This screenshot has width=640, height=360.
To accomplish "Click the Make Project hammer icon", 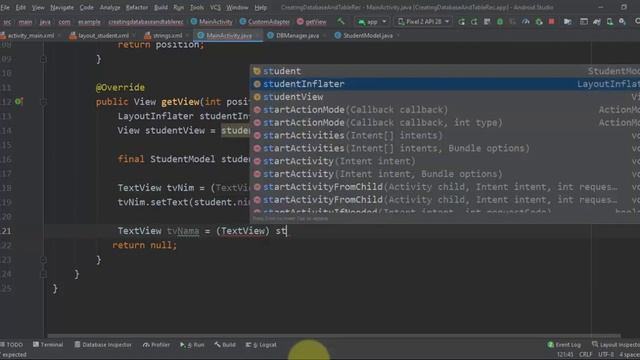I will pyautogui.click(x=341, y=21).
